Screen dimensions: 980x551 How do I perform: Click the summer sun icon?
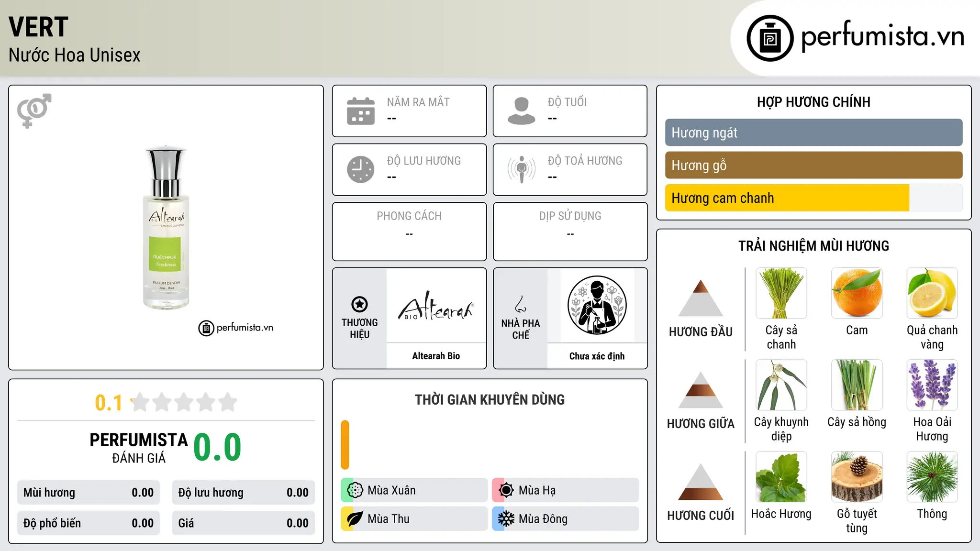coord(506,490)
